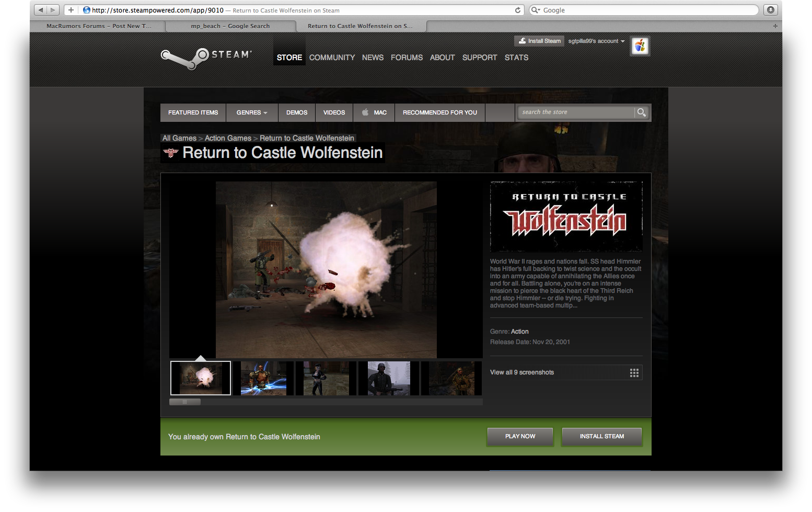Open the About page
The image size is (812, 512).
(x=442, y=58)
